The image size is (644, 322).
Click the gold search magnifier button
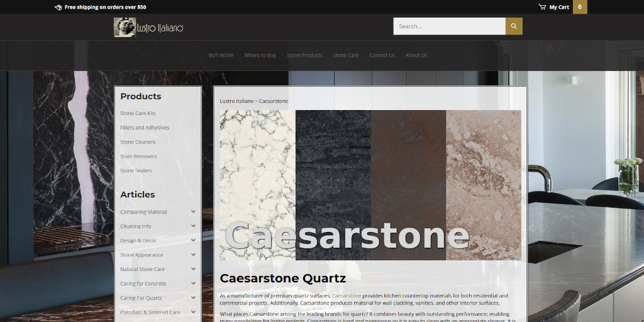(514, 26)
